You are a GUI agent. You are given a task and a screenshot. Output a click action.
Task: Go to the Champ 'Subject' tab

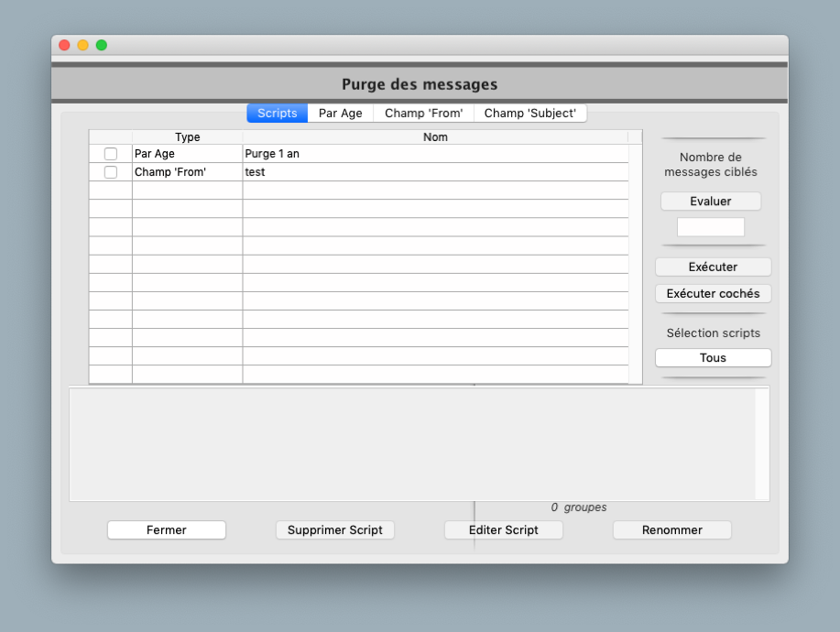529,114
